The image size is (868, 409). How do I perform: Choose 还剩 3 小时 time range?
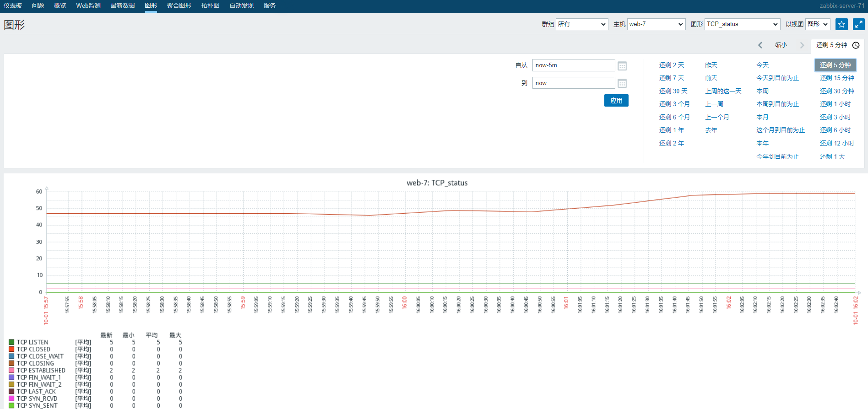point(835,118)
